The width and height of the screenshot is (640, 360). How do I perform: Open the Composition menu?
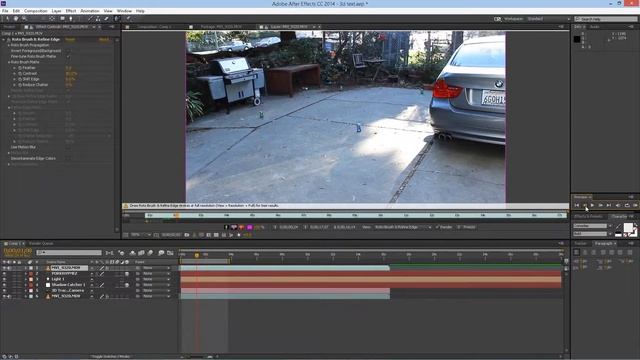[36, 11]
